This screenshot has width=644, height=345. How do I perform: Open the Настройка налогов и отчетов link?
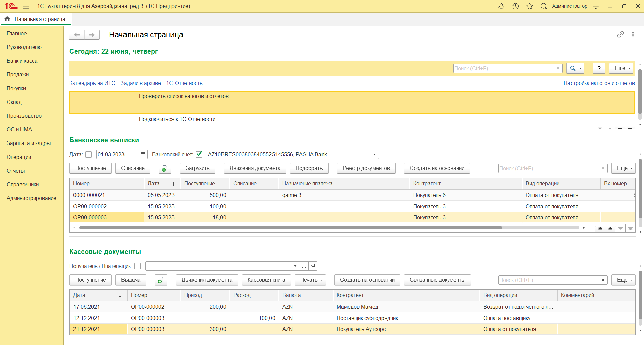coord(599,83)
